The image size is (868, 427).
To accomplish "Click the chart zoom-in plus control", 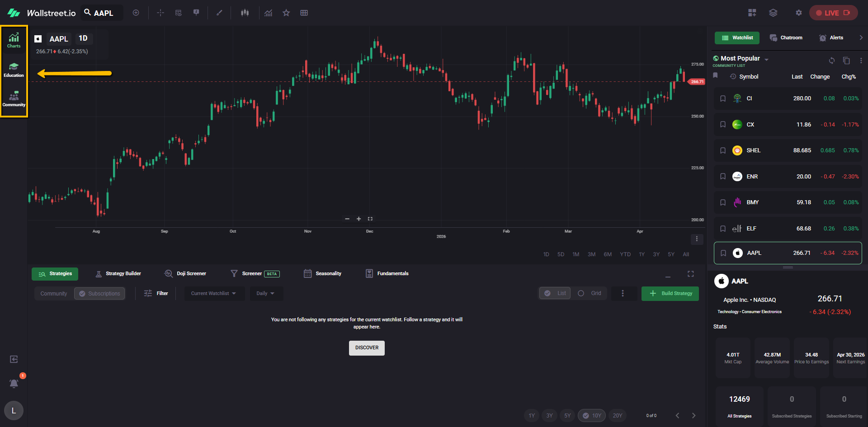I will 359,219.
